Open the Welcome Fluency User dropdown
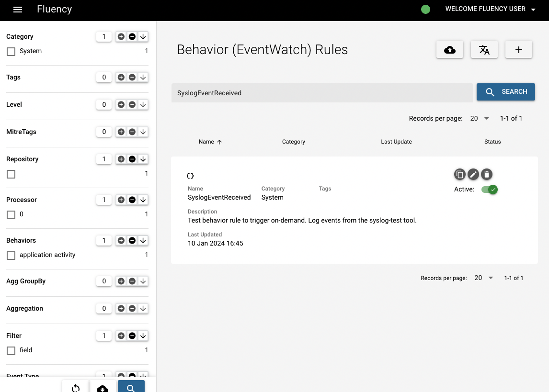 point(490,9)
